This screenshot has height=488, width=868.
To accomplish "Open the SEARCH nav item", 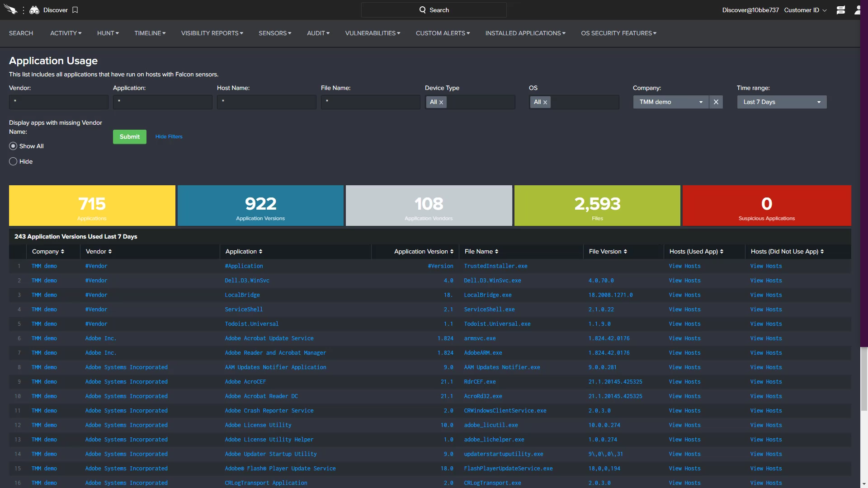I will click(x=21, y=33).
